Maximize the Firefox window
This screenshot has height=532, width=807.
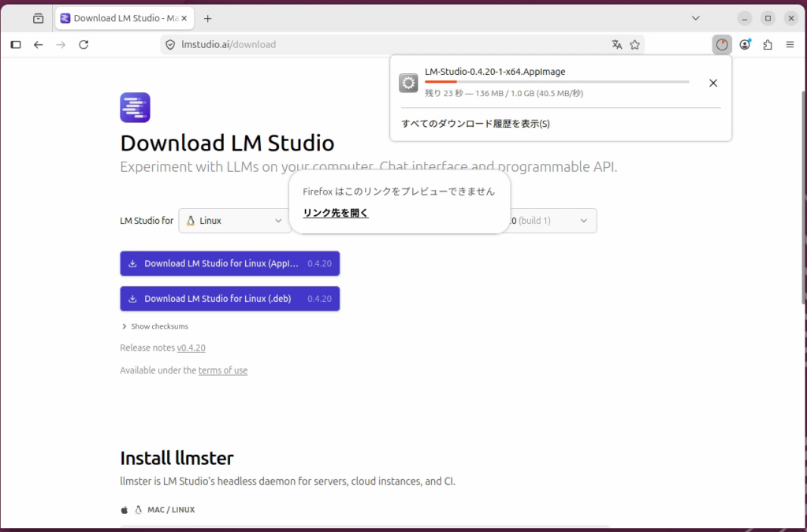768,19
